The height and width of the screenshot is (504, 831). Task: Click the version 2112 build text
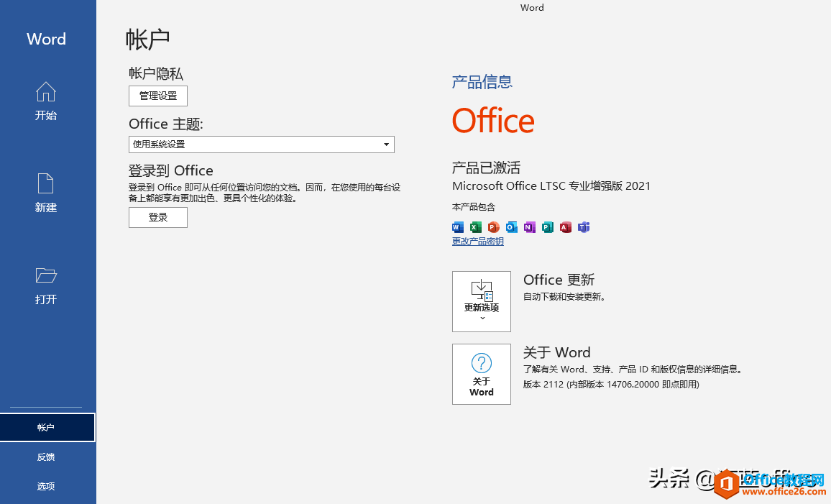point(611,384)
